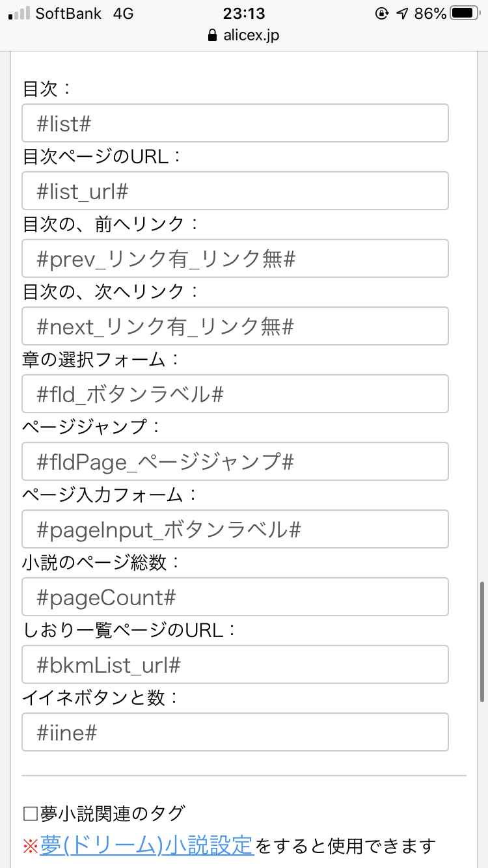Focus the 目次 field containing #list#
The width and height of the screenshot is (488, 868).
[x=235, y=123]
